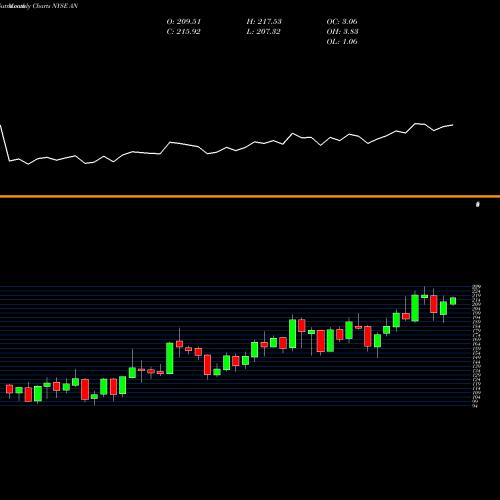Screen dimensions: 500x500
Task: Select the high price 'H: 217.53'
Action: click(264, 22)
